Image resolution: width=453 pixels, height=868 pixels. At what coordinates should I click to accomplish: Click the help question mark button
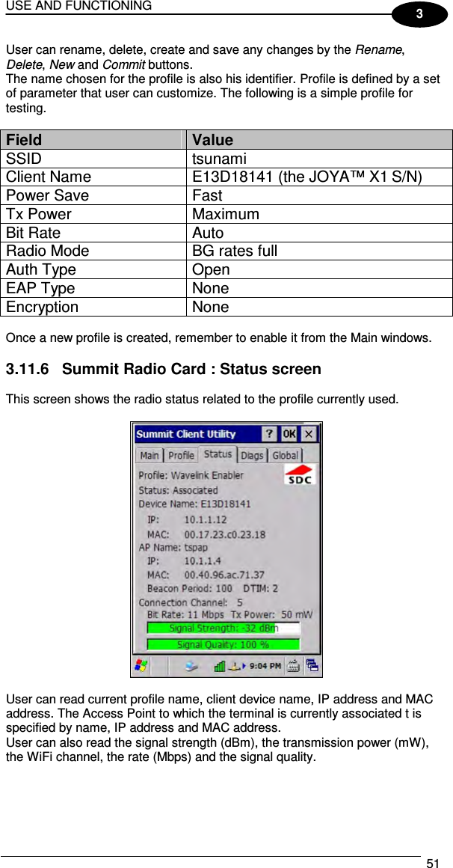pos(269,433)
